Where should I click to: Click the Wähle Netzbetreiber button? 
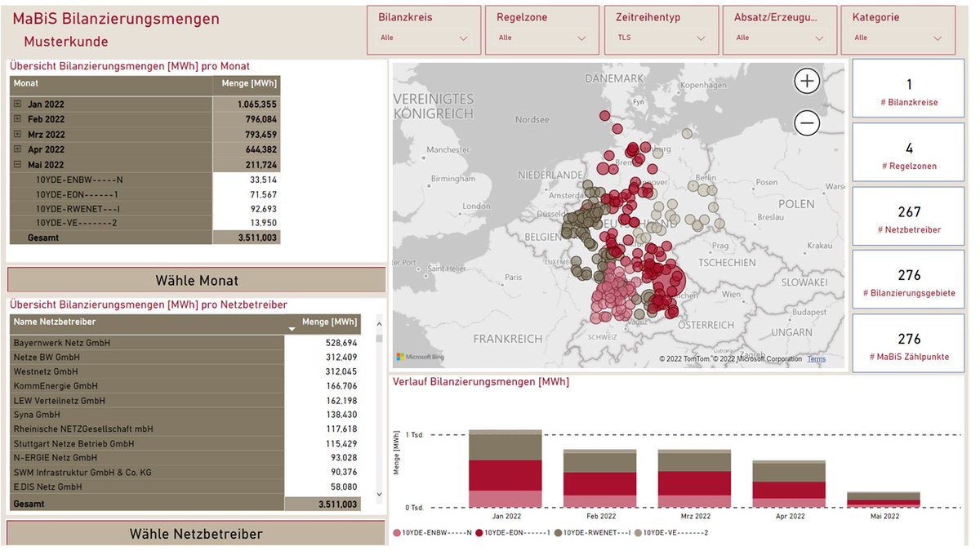(x=197, y=533)
